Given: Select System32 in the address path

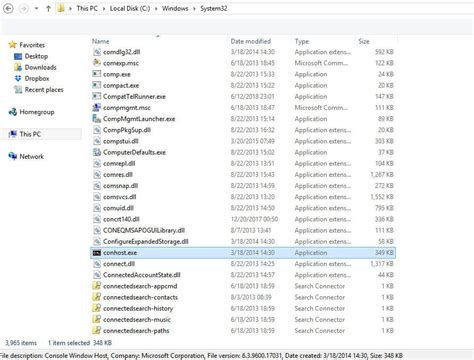Looking at the screenshot, I should (213, 8).
